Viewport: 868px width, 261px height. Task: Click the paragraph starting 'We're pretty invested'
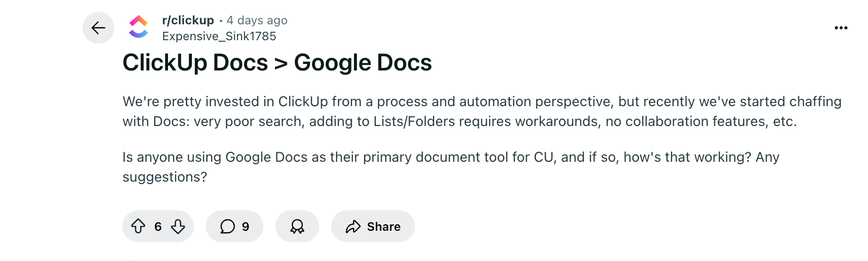(x=482, y=111)
